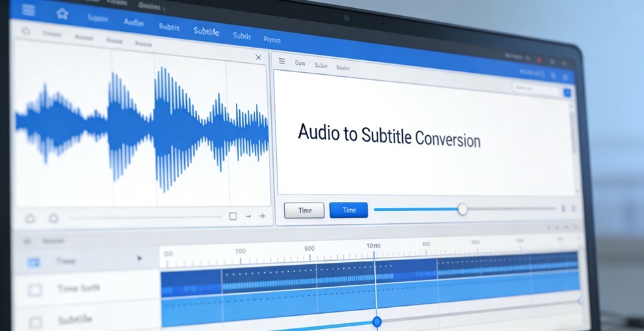Toggle the checkbox on the Subtitle track
This screenshot has width=644, height=331.
click(x=34, y=320)
